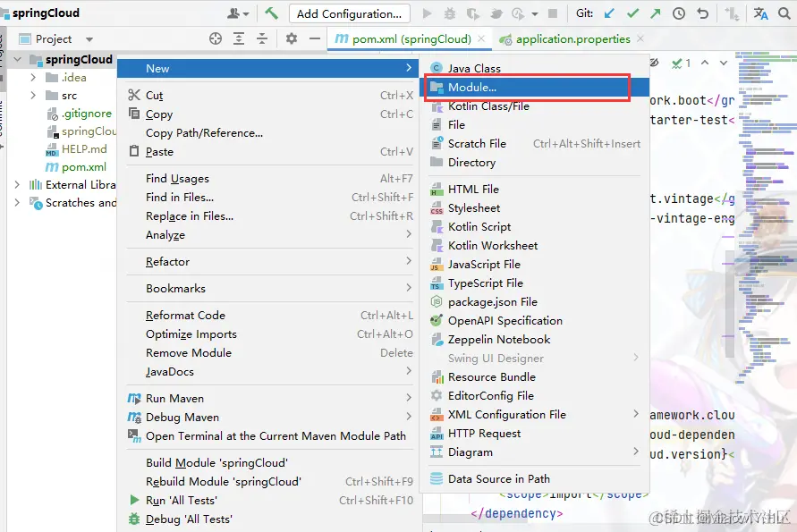Collapse the springCloud root folder

click(x=18, y=59)
